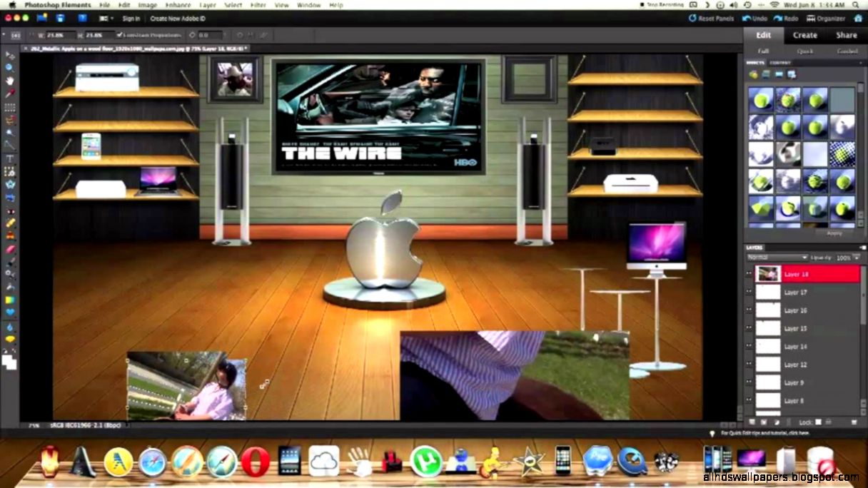Switch to the Share tab
The image size is (868, 488).
(847, 35)
